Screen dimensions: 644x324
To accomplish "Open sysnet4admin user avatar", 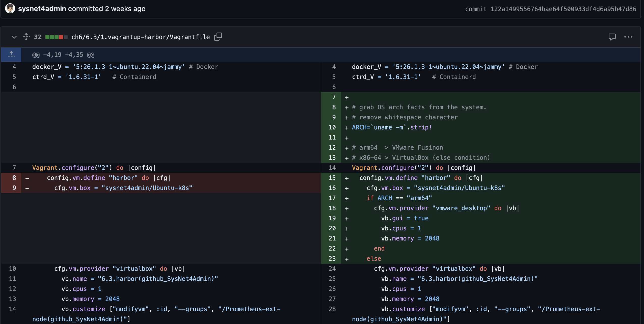I will [x=10, y=9].
